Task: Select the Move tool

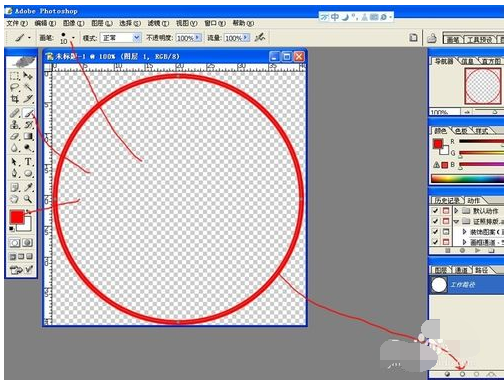Action: point(28,76)
